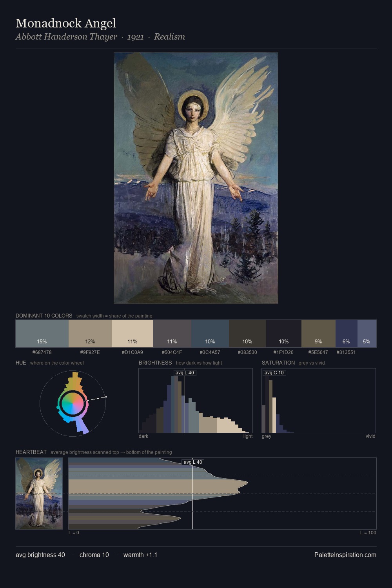Choose the navy 6% color swatch

click(347, 334)
